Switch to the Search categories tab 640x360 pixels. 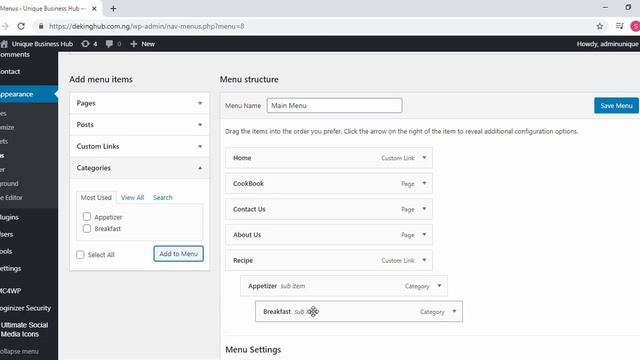[x=162, y=198]
